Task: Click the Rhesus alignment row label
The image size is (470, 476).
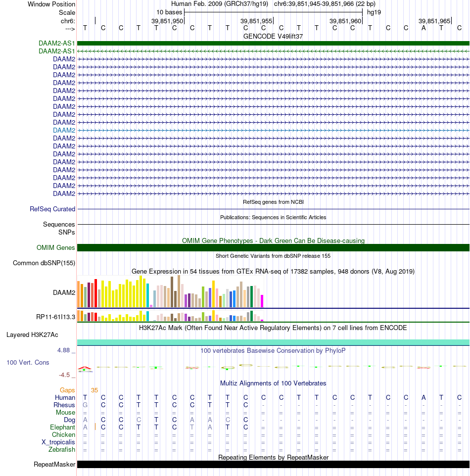Action: [x=64, y=405]
